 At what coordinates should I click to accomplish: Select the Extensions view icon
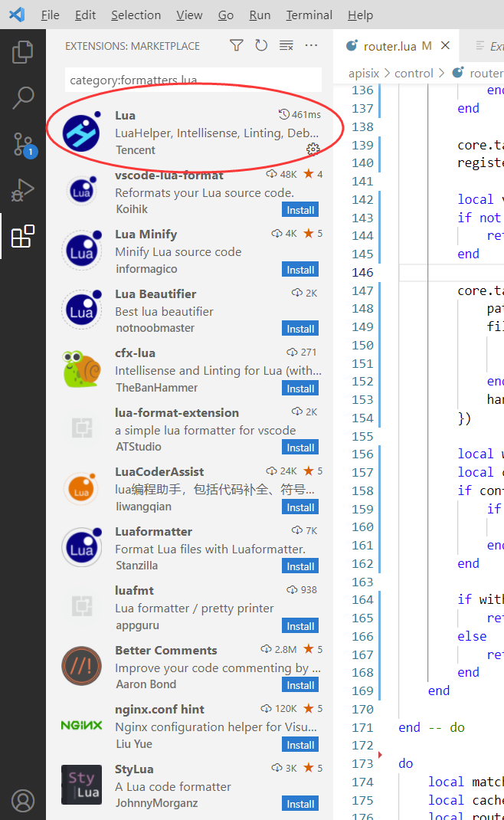22,236
